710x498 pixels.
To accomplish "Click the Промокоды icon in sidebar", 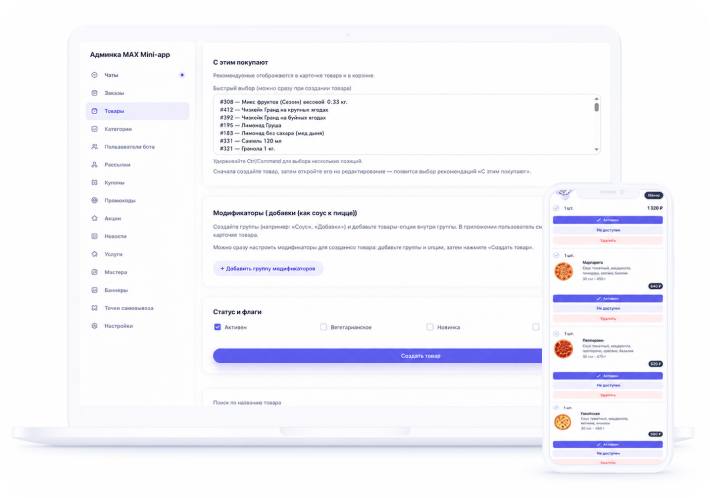I will 94,200.
